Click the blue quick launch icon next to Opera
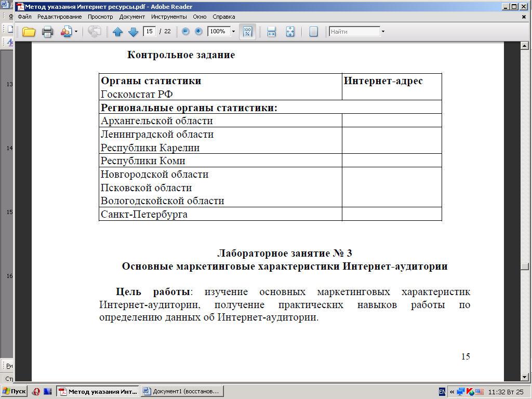Screen dimensions: 532x399 pyautogui.click(x=48, y=392)
